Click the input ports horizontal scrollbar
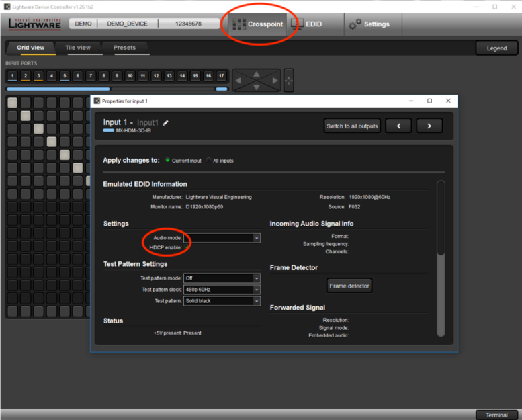This screenshot has width=522, height=420. (x=117, y=89)
